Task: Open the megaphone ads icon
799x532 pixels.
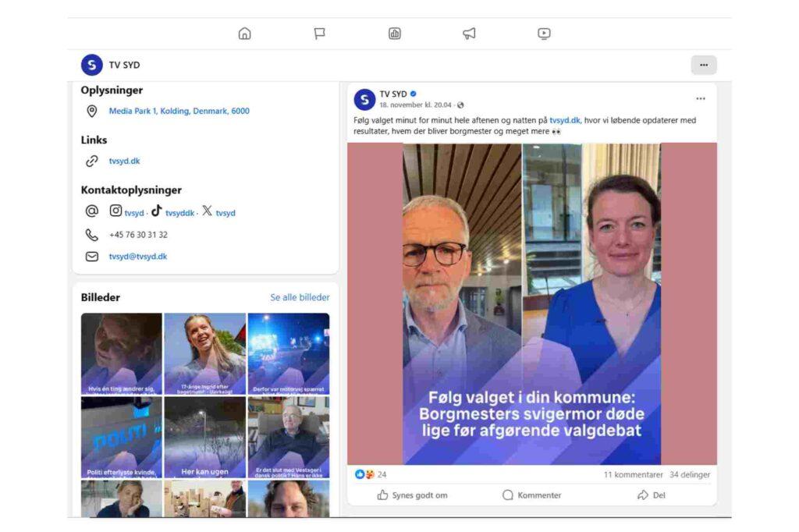Action: point(469,34)
